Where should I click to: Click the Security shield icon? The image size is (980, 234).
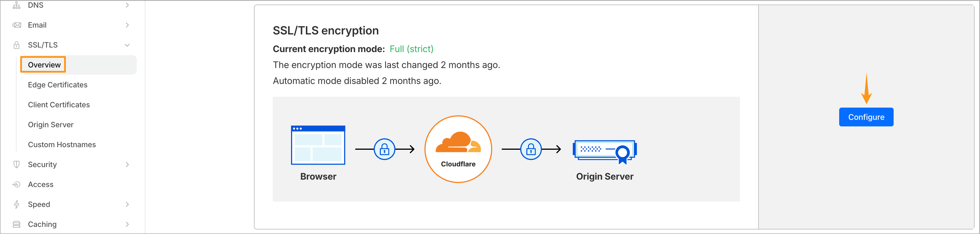click(x=16, y=165)
